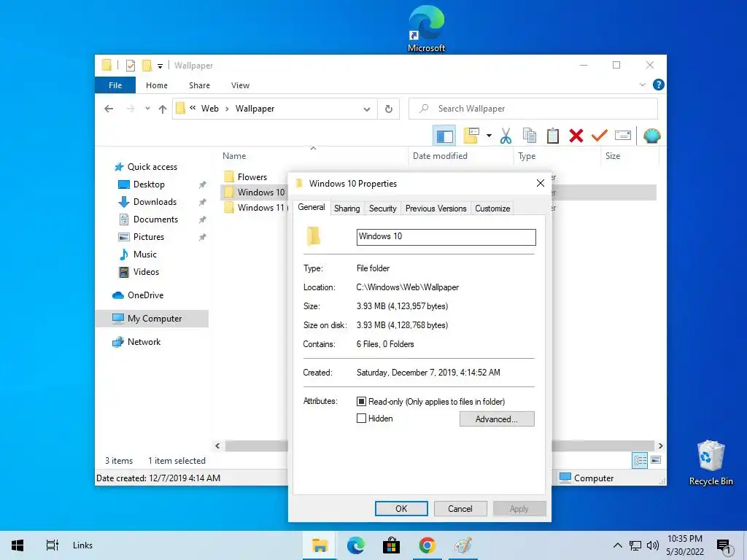Image resolution: width=747 pixels, height=560 pixels.
Task: Click the globe shell icon in toolbar
Action: pyautogui.click(x=651, y=136)
